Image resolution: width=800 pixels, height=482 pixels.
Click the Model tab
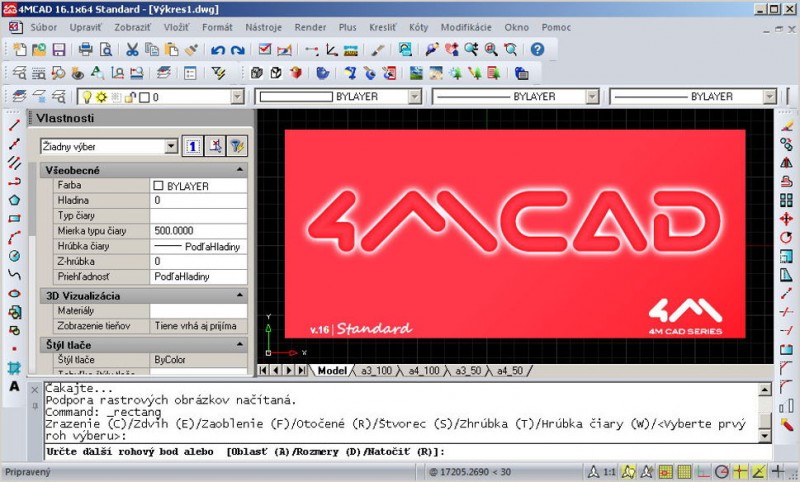(x=332, y=371)
